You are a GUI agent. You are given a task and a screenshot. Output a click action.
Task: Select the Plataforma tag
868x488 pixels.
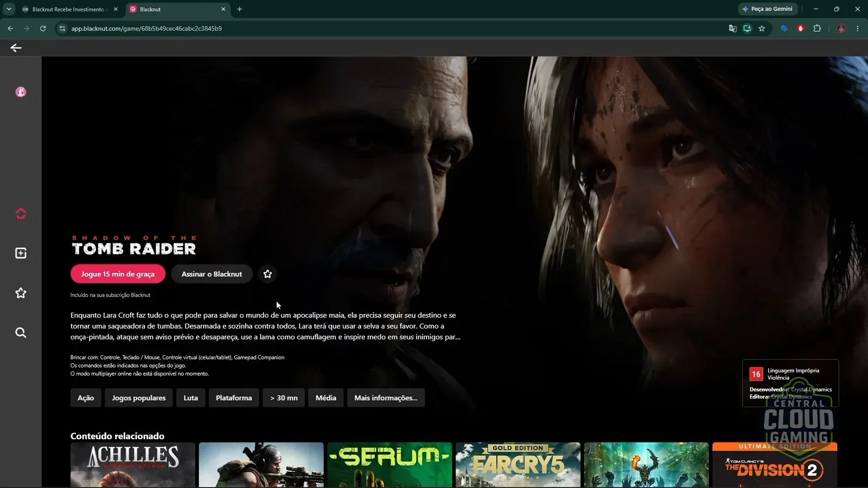click(234, 397)
